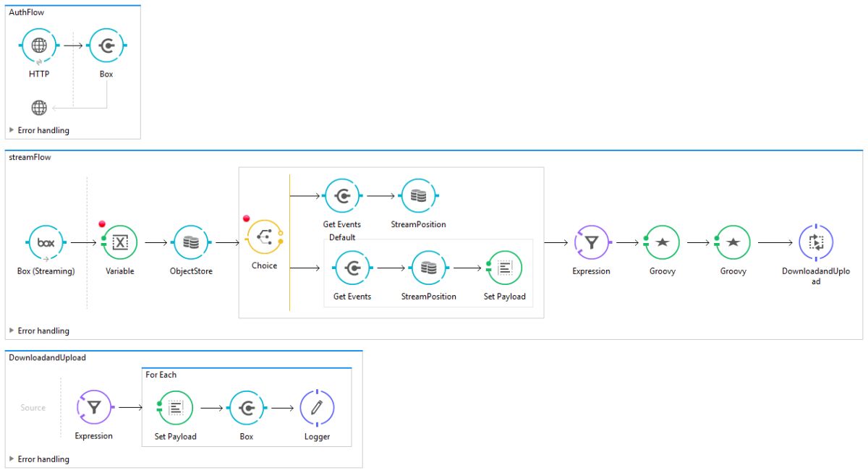
Task: Select the DownloadandUpload flow reference icon
Action: (816, 242)
